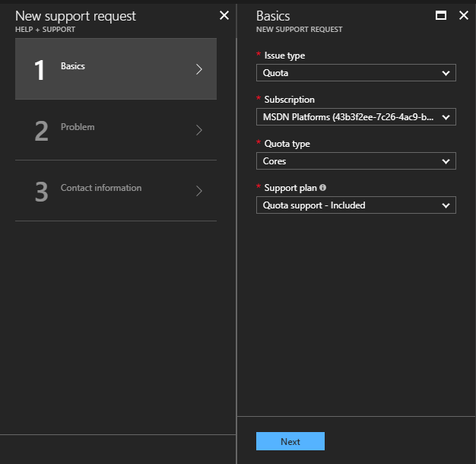Click the Support plan info icon
The image size is (476, 464).
point(322,187)
